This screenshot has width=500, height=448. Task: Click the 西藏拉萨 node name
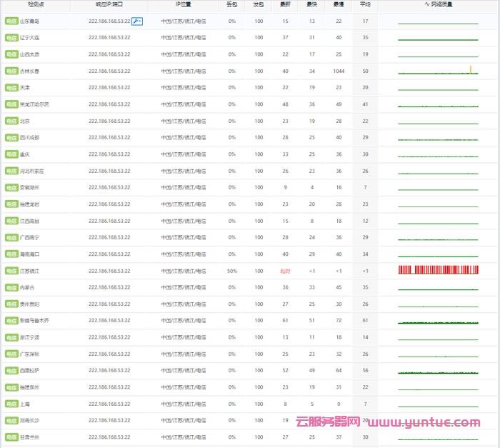pyautogui.click(x=30, y=371)
